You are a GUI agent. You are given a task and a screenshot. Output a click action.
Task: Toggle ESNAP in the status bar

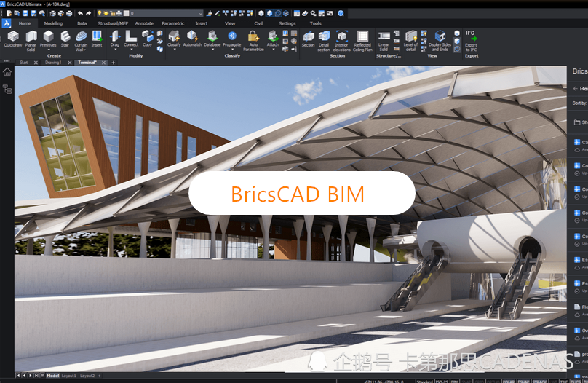524,381
